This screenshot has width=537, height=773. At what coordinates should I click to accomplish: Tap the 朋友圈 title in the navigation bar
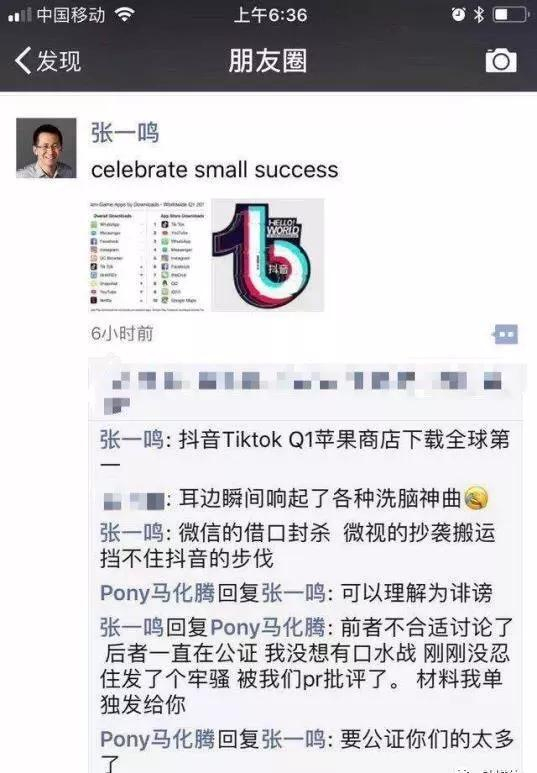268,61
